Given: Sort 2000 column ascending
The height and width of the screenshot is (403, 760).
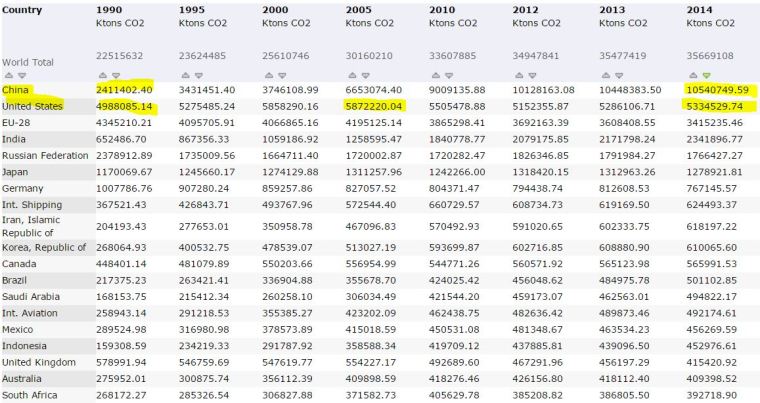Looking at the screenshot, I should pos(269,75).
